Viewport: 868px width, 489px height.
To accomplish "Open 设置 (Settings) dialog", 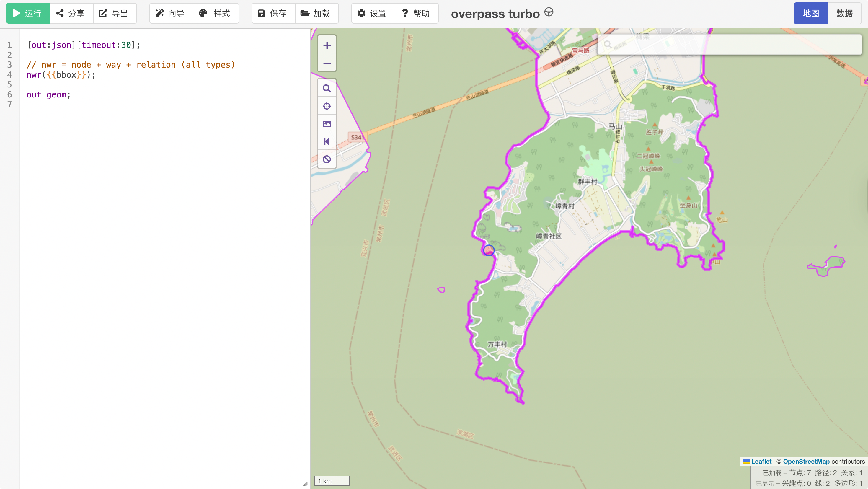I will coord(373,14).
